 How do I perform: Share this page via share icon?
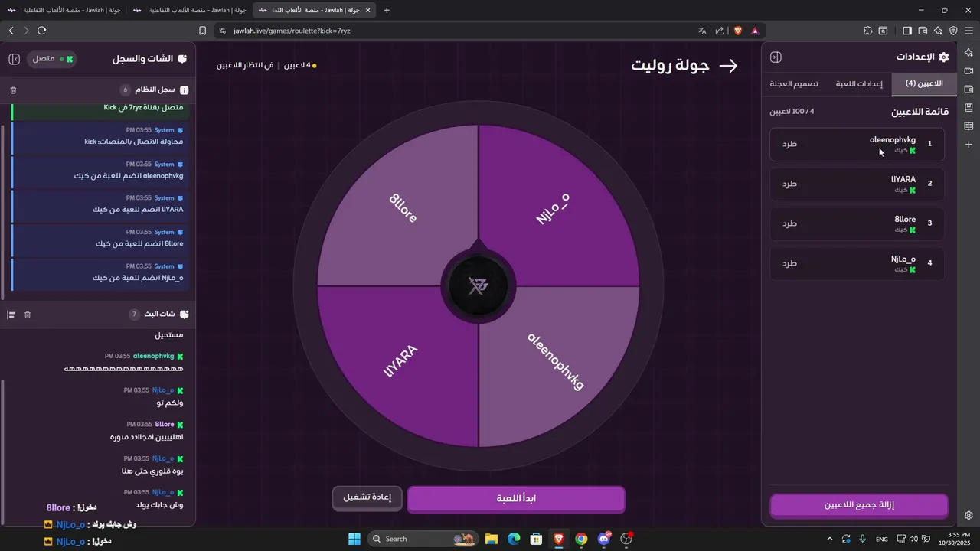[720, 31]
